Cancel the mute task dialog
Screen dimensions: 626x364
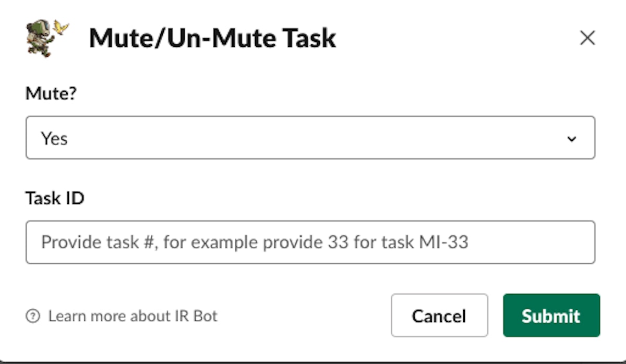[439, 316]
